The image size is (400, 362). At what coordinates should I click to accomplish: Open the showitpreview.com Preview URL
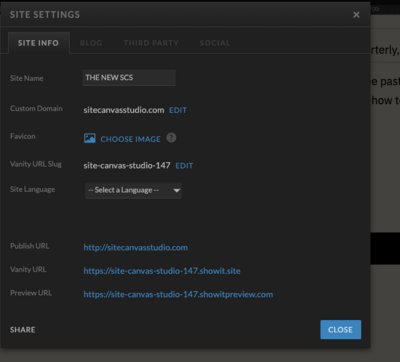[x=178, y=295]
